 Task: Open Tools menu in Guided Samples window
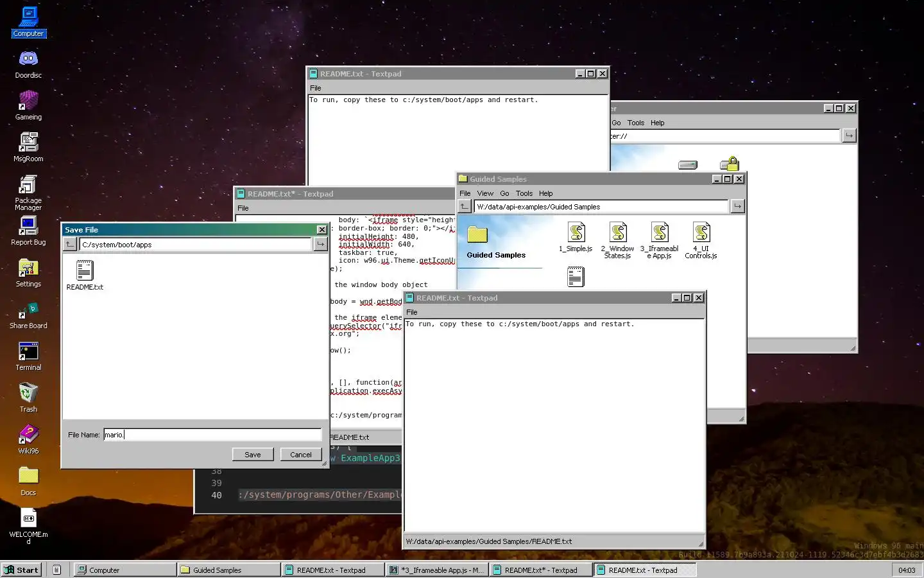click(x=524, y=193)
